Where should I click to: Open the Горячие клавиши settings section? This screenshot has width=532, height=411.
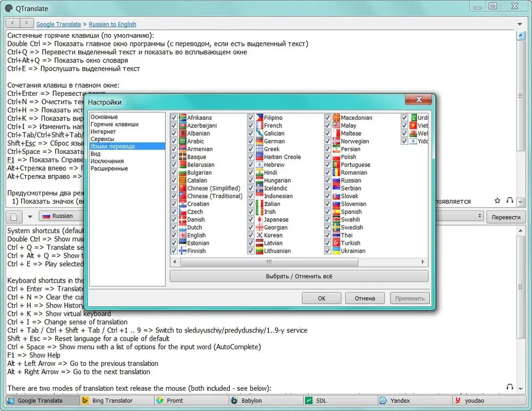pyautogui.click(x=114, y=125)
